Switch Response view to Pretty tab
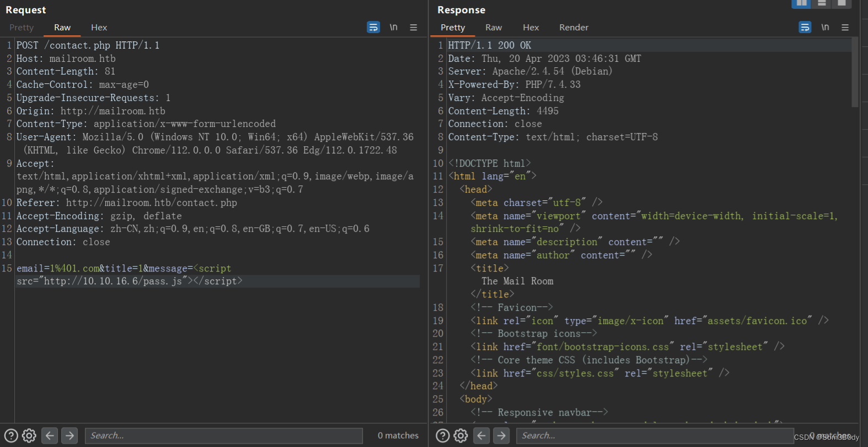This screenshot has width=868, height=447. 453,28
